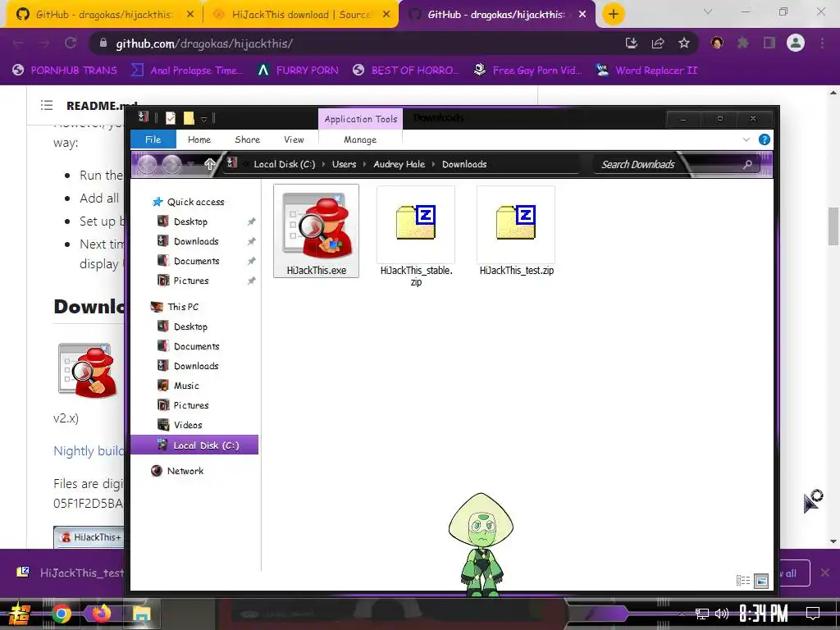Open the File tab in Explorer ribbon
This screenshot has height=630, width=840.
click(153, 139)
